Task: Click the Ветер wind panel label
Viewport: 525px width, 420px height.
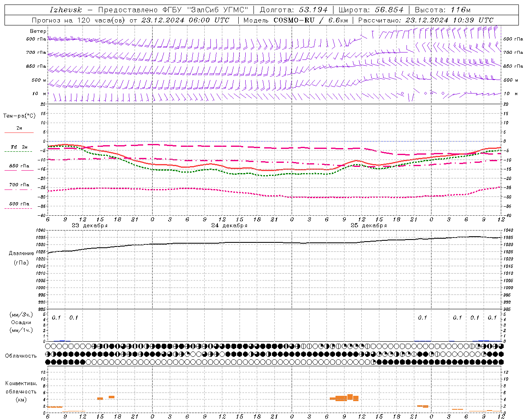Action: click(x=38, y=31)
